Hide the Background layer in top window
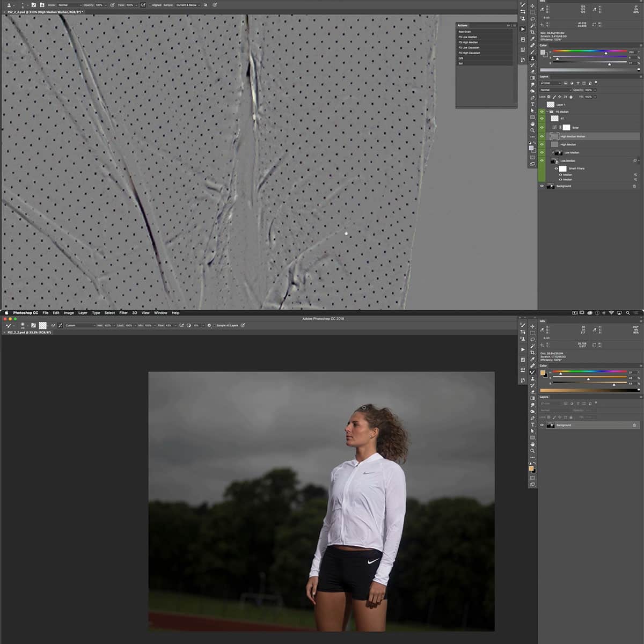 click(542, 186)
